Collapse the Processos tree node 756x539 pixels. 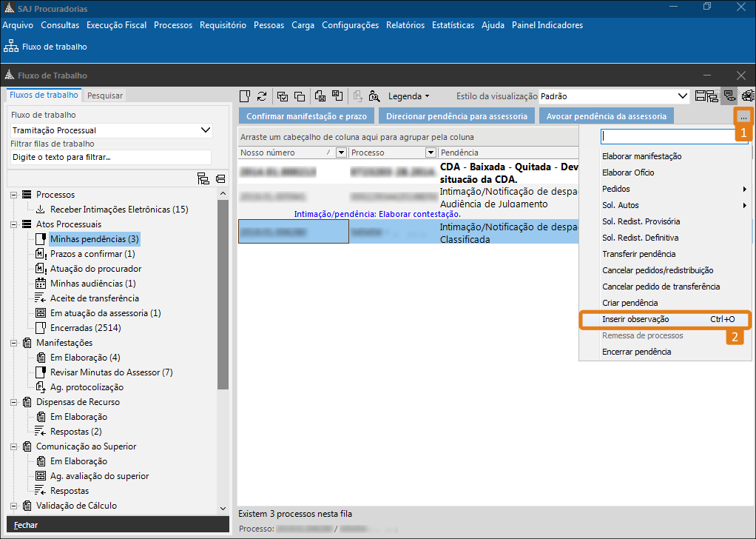(13, 195)
